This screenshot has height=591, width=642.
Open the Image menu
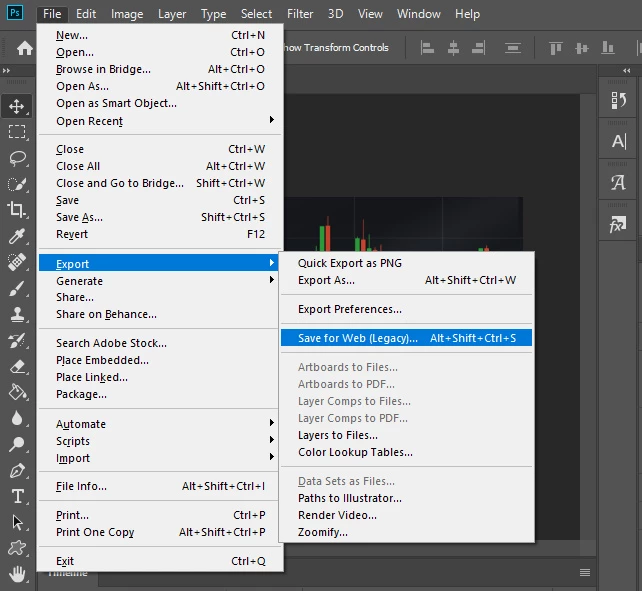pos(127,14)
